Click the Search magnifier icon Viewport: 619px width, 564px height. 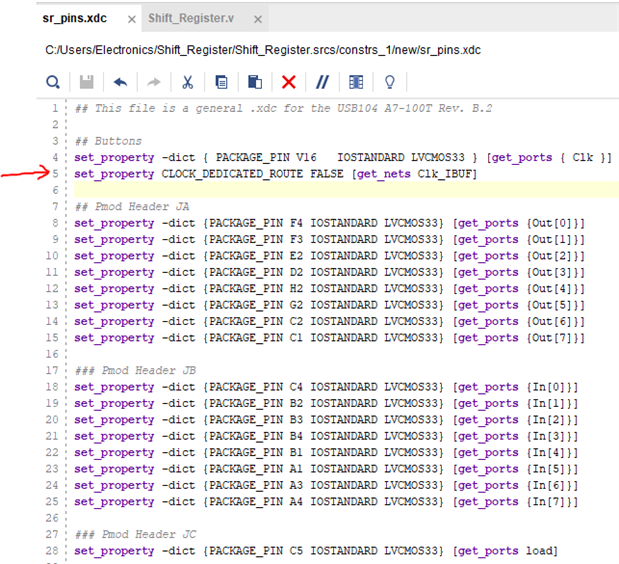(x=53, y=82)
